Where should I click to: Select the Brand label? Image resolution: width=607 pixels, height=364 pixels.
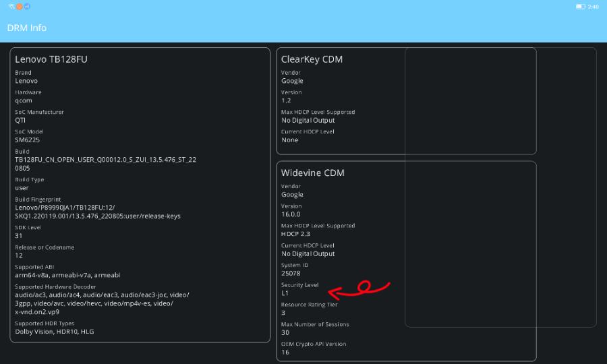point(23,72)
